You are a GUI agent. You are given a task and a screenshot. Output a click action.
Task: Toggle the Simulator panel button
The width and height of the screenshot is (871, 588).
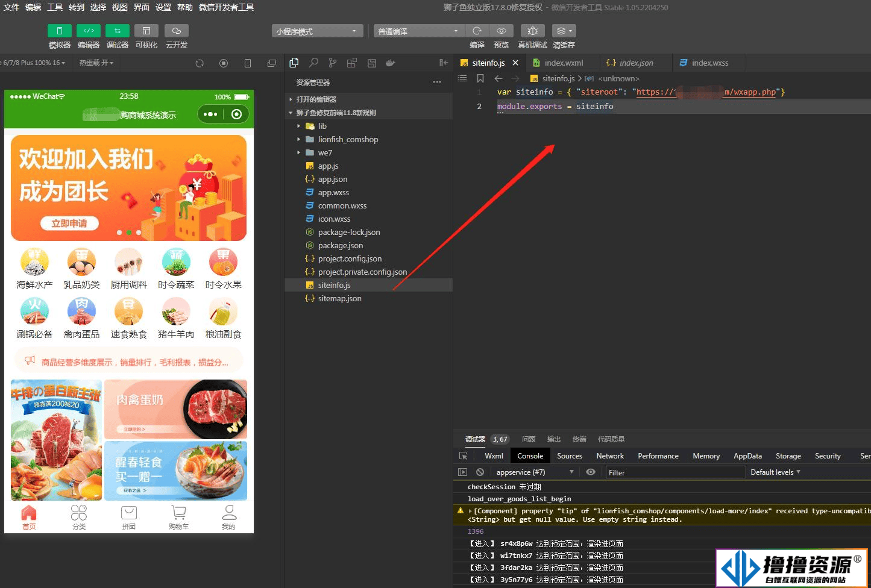59,31
